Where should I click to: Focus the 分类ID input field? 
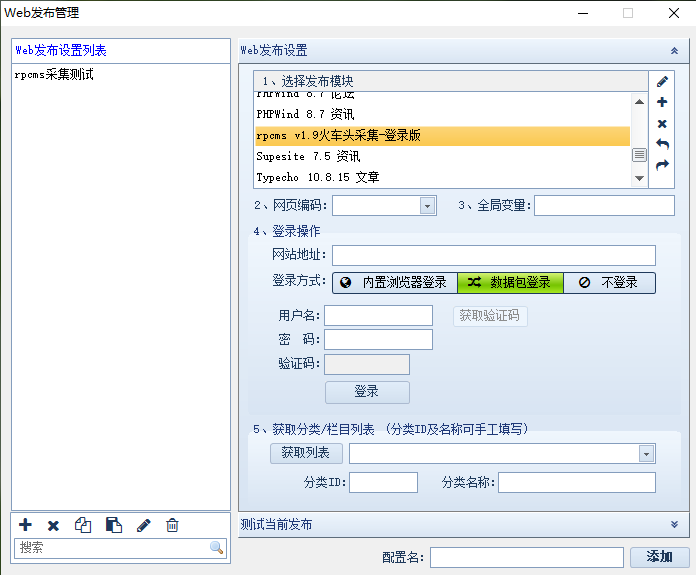click(x=383, y=482)
